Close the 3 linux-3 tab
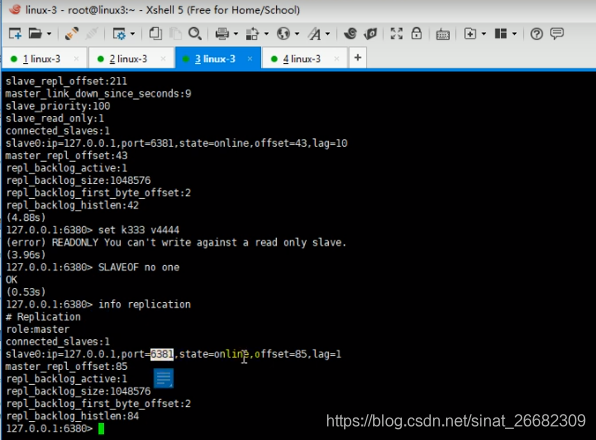This screenshot has width=596, height=440. [250, 59]
